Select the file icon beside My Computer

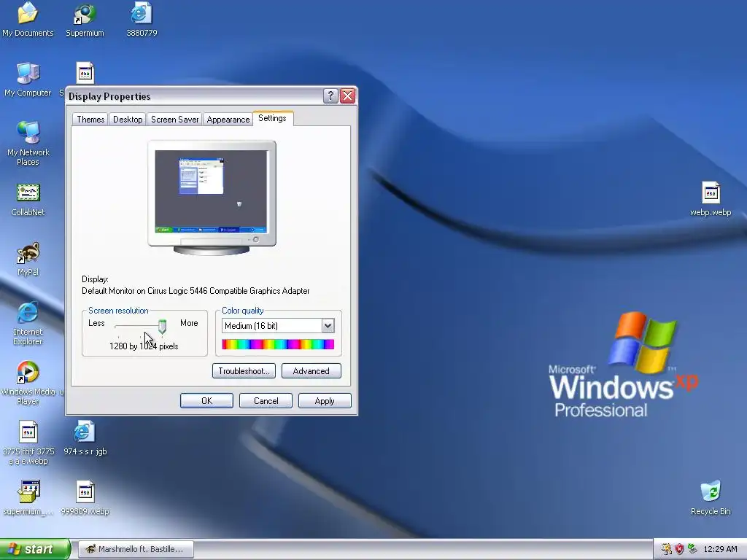click(x=85, y=74)
